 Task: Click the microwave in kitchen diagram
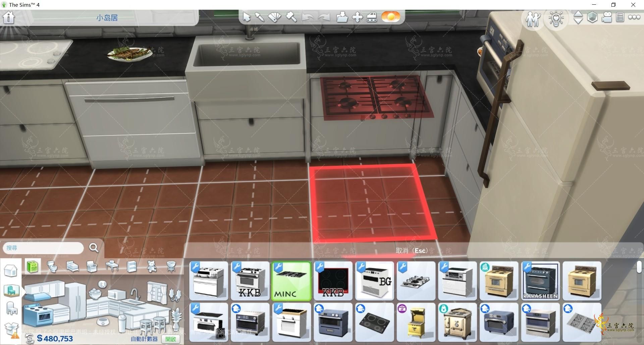point(116,294)
